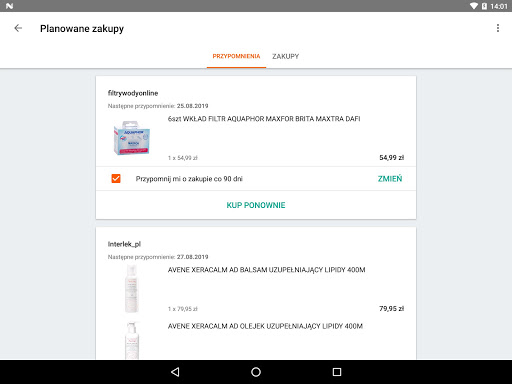Open the WKŁAD FILTR AQUAPHOR product title
This screenshot has height=384, width=512.
pyautogui.click(x=264, y=119)
